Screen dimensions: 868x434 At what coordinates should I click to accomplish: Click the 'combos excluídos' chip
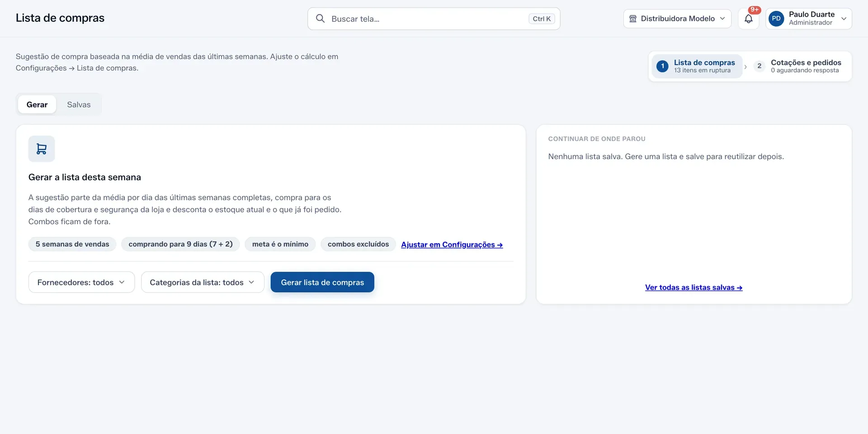tap(358, 244)
